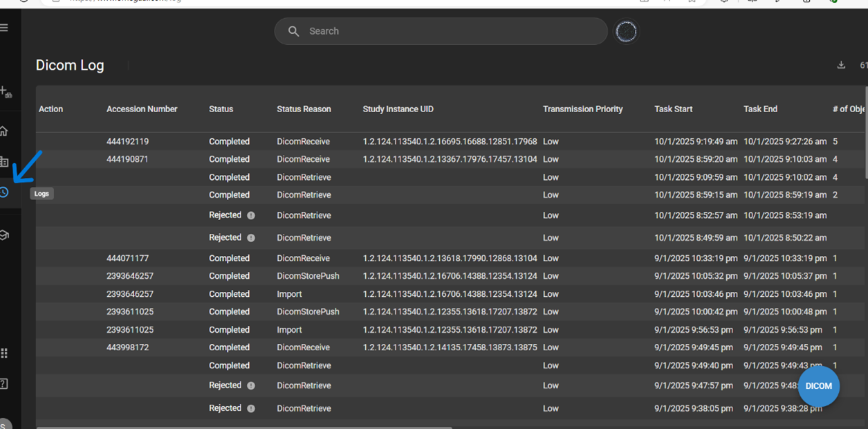Click the help question mark sidebar icon
This screenshot has height=429, width=868.
click(x=4, y=384)
